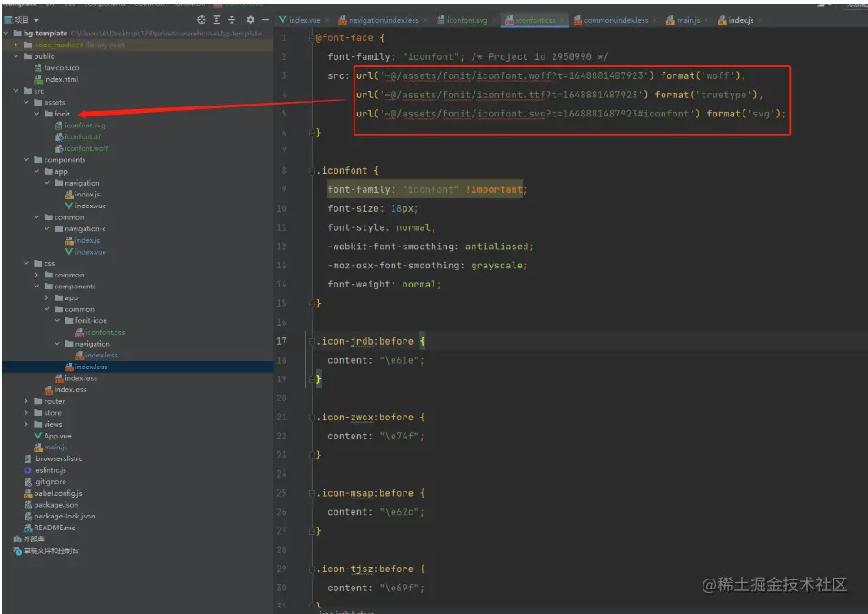Close the common\index.less tab
The height and width of the screenshot is (614, 868).
click(x=654, y=21)
